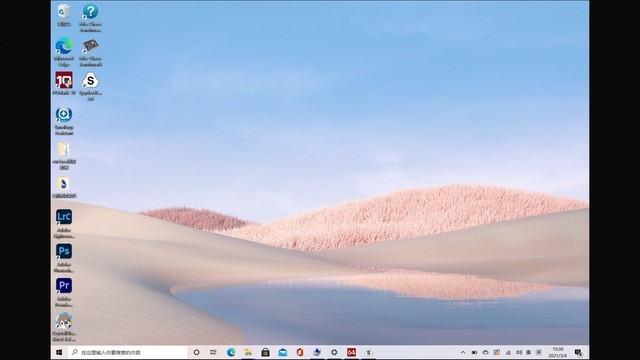
Task: Open the round cartoon-avatar desktop shortcut
Action: (64, 327)
